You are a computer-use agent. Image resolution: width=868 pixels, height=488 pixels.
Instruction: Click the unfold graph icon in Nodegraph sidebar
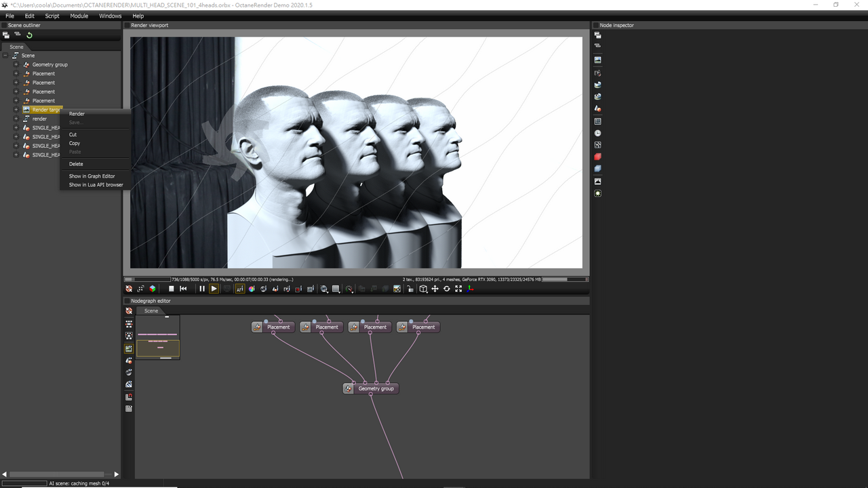coord(129,324)
